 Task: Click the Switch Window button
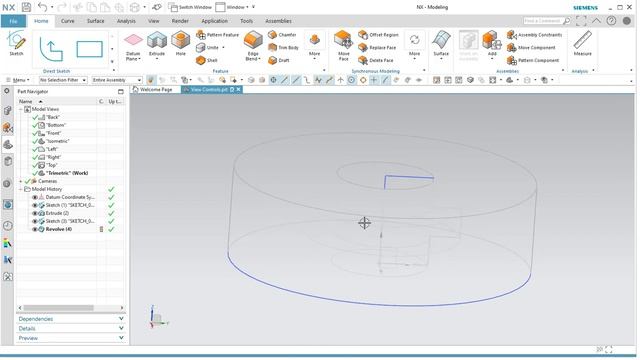tap(190, 7)
